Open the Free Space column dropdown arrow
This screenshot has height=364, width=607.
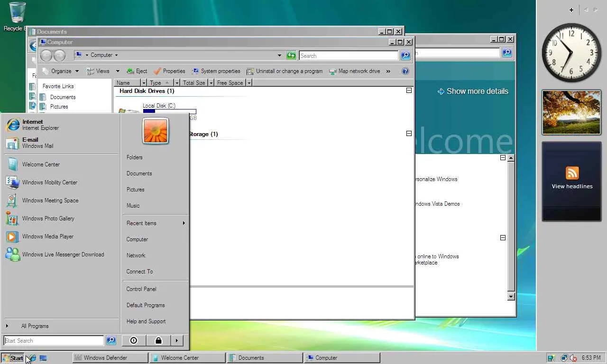tap(249, 83)
